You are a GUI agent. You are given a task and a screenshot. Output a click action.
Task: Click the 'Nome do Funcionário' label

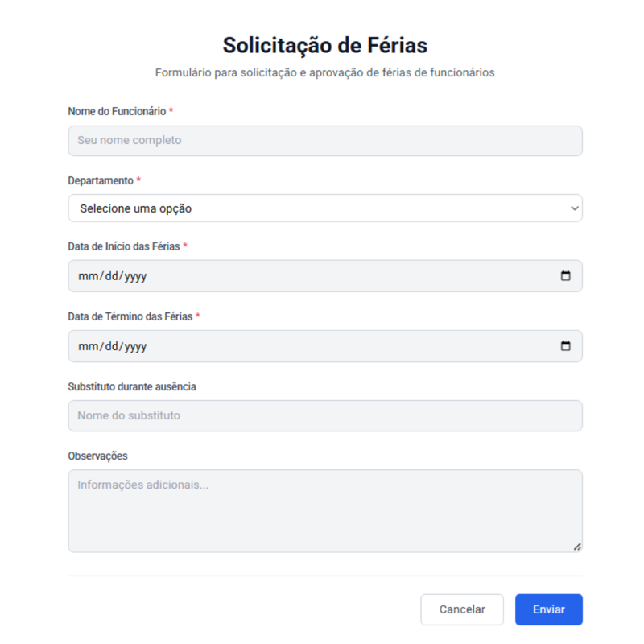[117, 111]
